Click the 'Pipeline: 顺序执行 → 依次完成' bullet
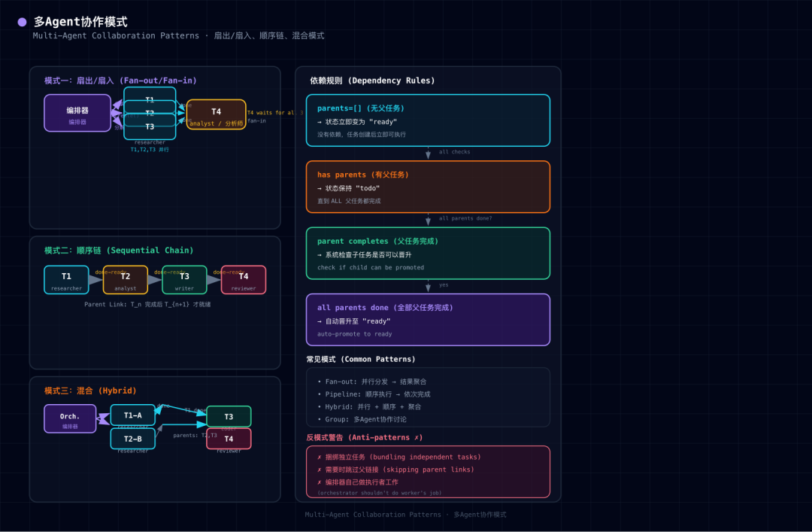The height and width of the screenshot is (532, 812). point(374,394)
